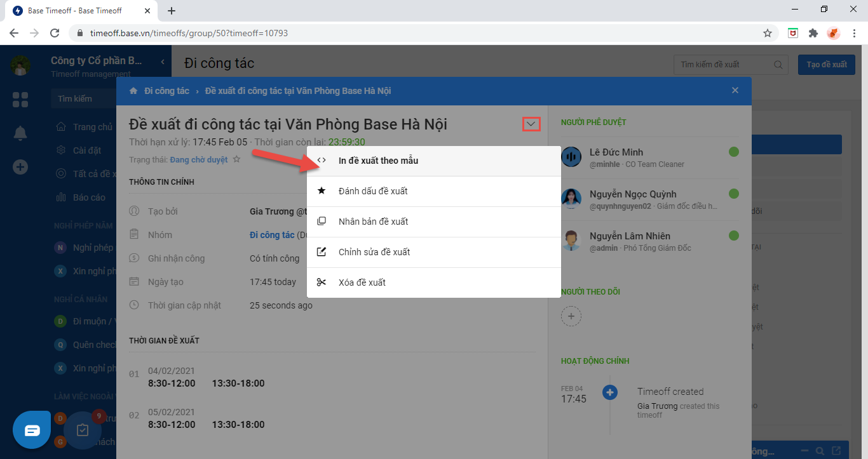Screen dimensions: 868x459
Task: Star the proposal next to status
Action: pyautogui.click(x=236, y=159)
